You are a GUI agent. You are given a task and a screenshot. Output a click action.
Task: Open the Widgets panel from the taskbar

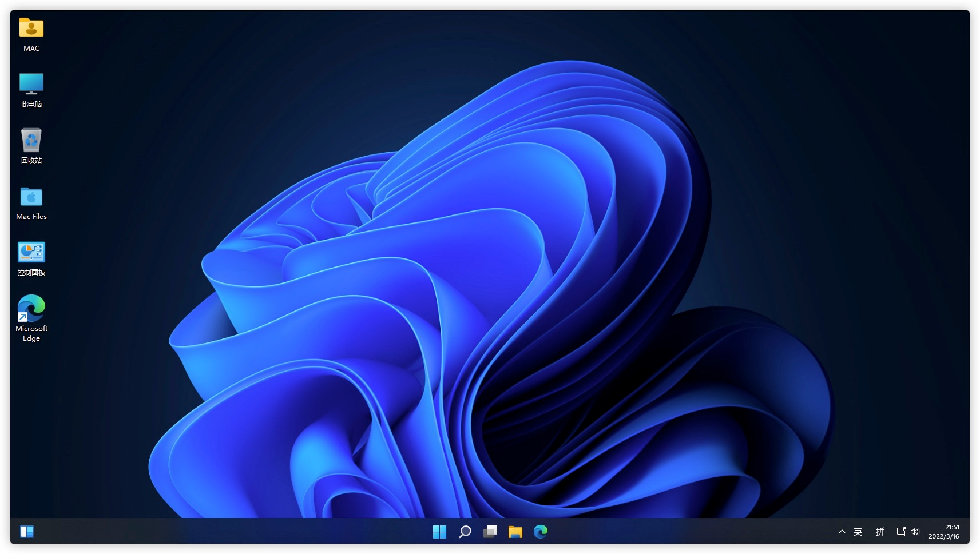[27, 532]
